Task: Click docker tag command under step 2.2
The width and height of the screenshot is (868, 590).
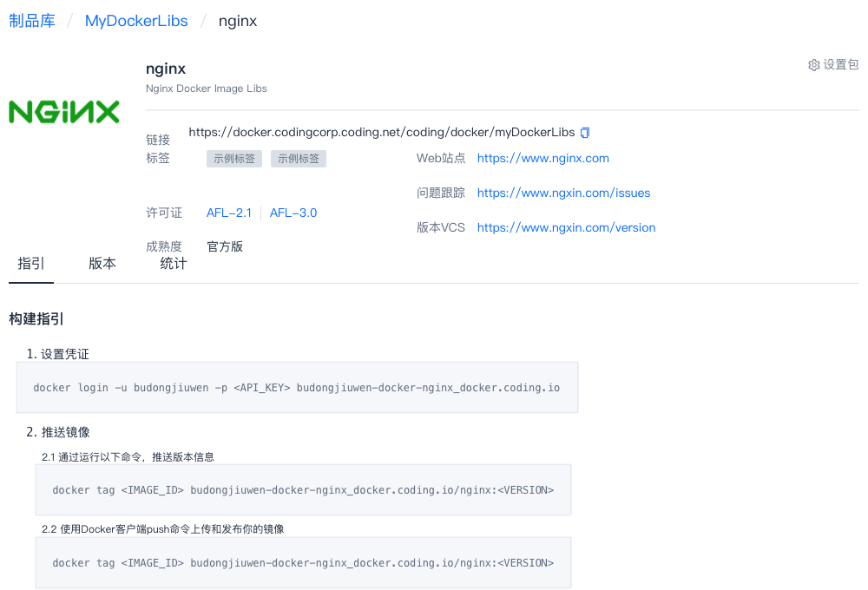Action: click(x=303, y=563)
